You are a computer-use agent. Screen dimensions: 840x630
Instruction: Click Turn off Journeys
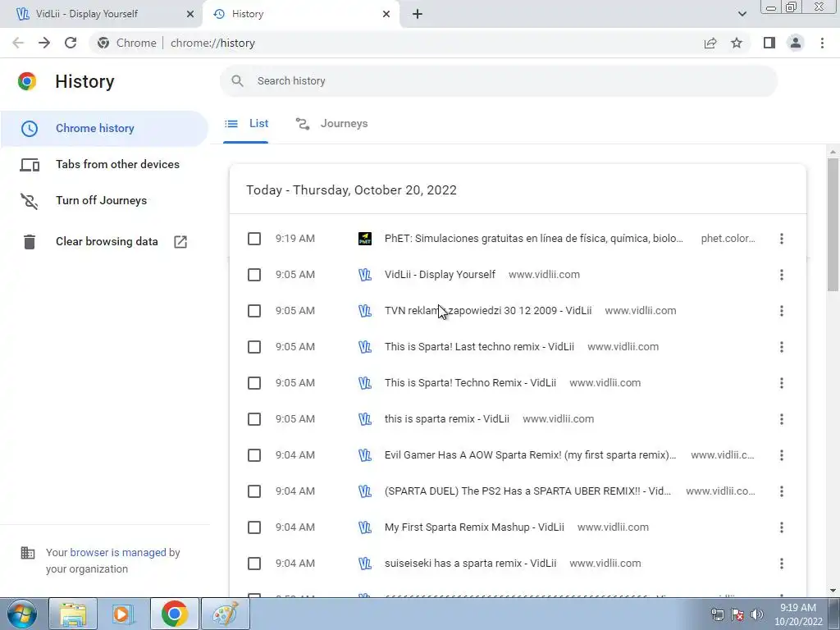pyautogui.click(x=104, y=200)
